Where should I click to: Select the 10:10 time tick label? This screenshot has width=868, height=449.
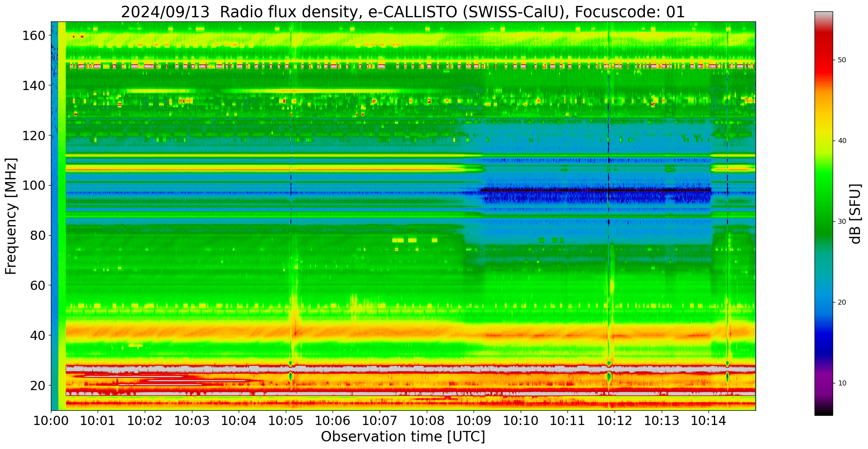tap(520, 421)
